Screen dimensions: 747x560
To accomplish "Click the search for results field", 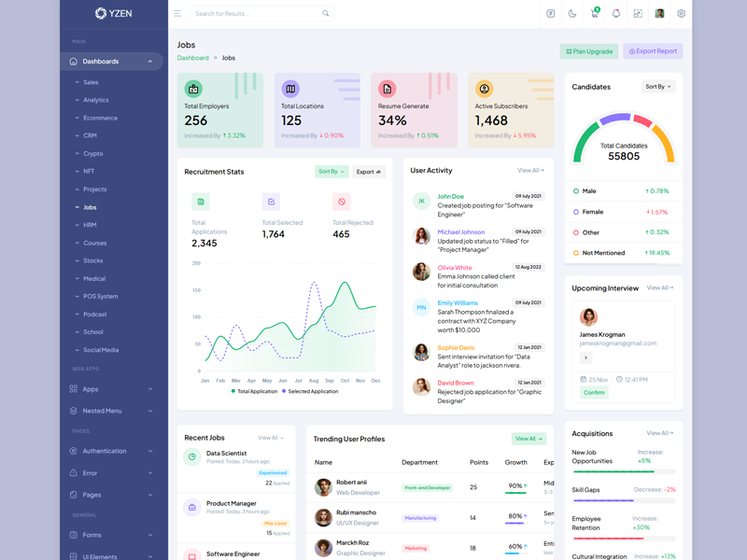I will 257,14.
